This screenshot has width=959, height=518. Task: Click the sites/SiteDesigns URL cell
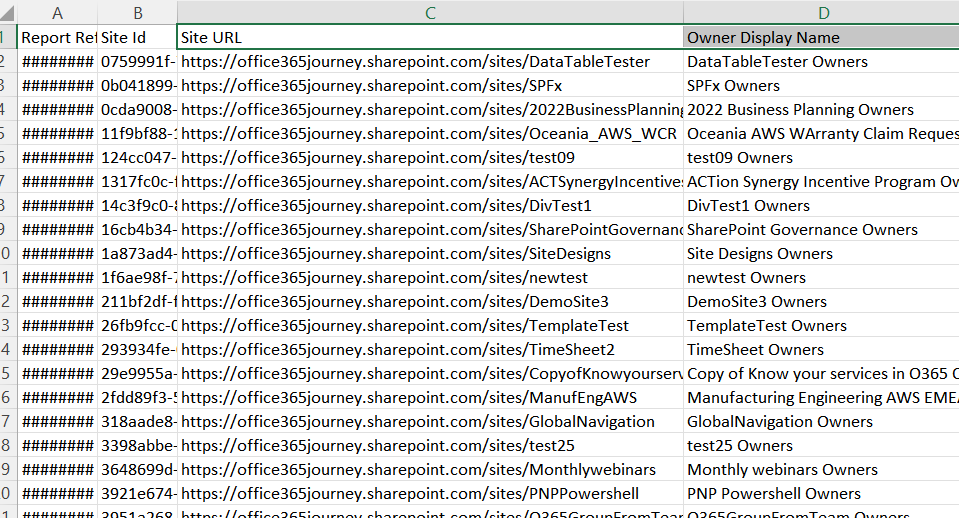coord(430,254)
